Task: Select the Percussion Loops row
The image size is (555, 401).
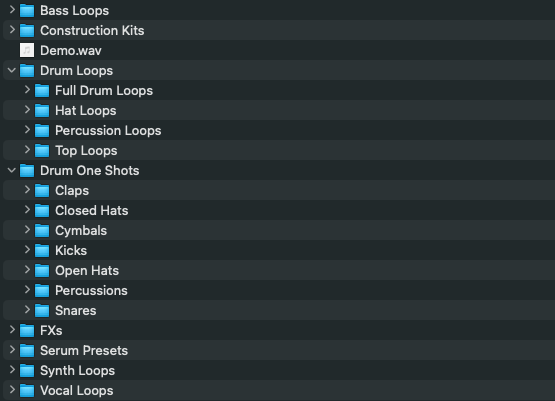Action: (279, 130)
